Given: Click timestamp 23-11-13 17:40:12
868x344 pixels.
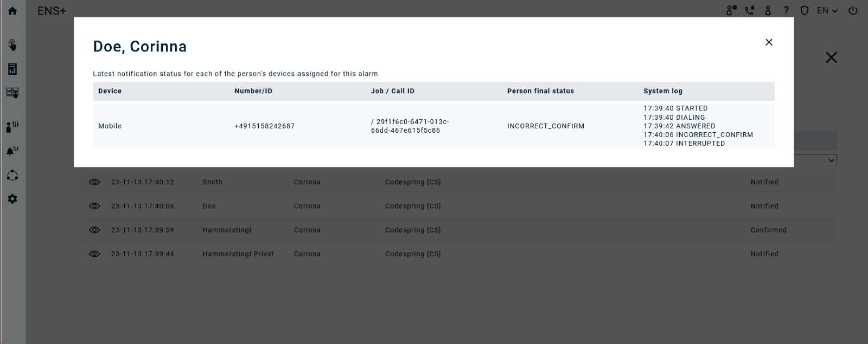Looking at the screenshot, I should (x=143, y=182).
